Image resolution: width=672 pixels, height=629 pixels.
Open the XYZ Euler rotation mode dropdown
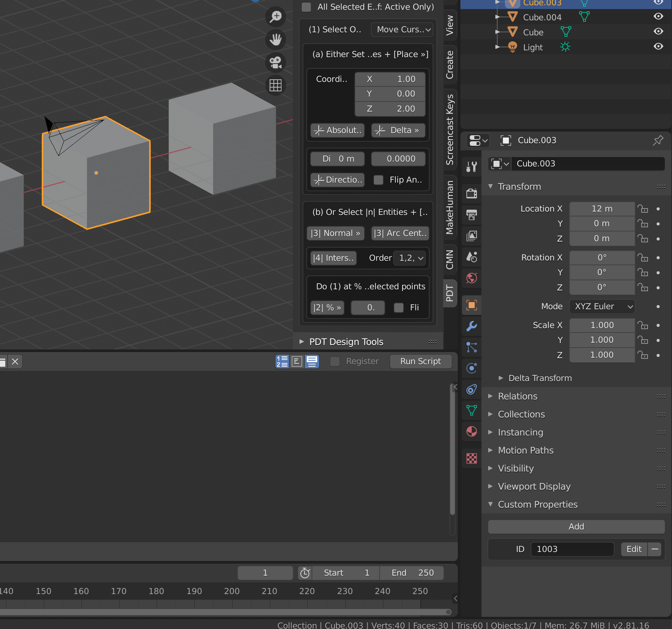pyautogui.click(x=602, y=307)
